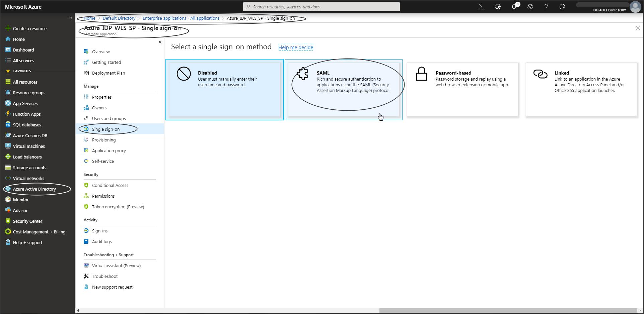Click the search resources input field
The width and height of the screenshot is (644, 314).
click(x=321, y=7)
